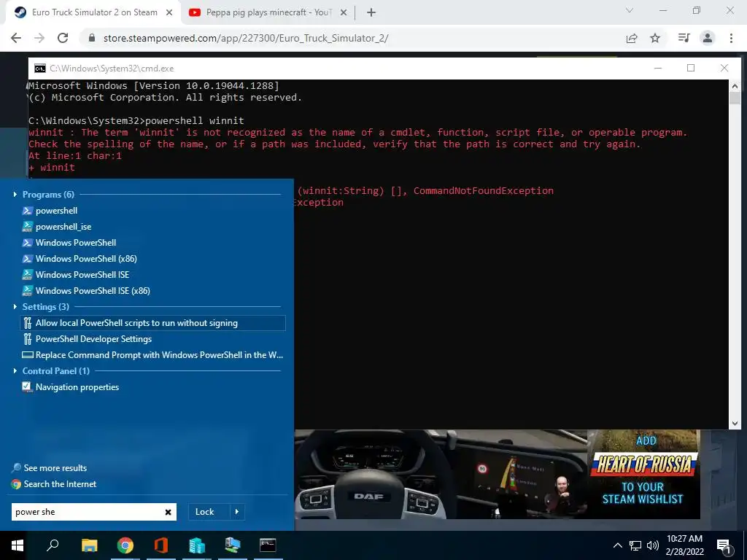Image resolution: width=747 pixels, height=560 pixels.
Task: Click the cmd.exe title bar icon
Action: pyautogui.click(x=40, y=69)
